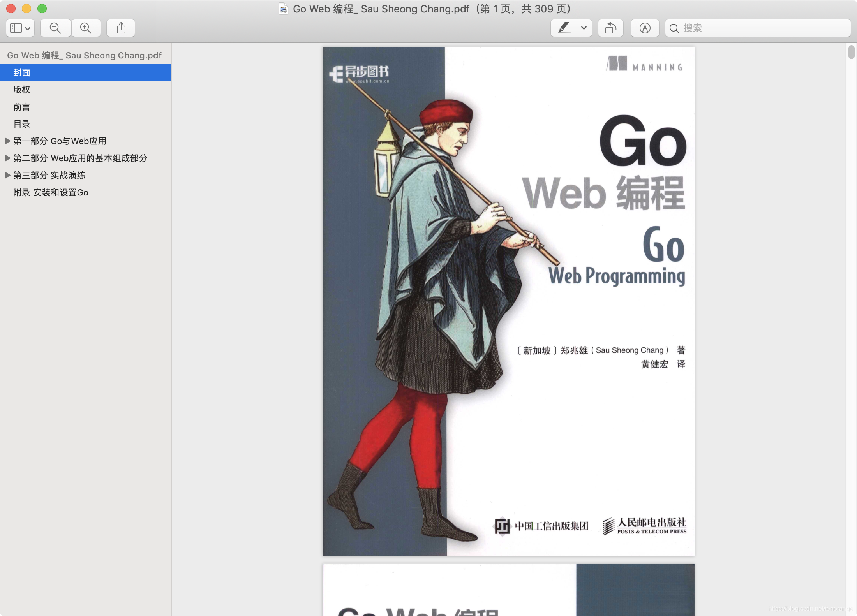Select the Highlight tool

[564, 28]
